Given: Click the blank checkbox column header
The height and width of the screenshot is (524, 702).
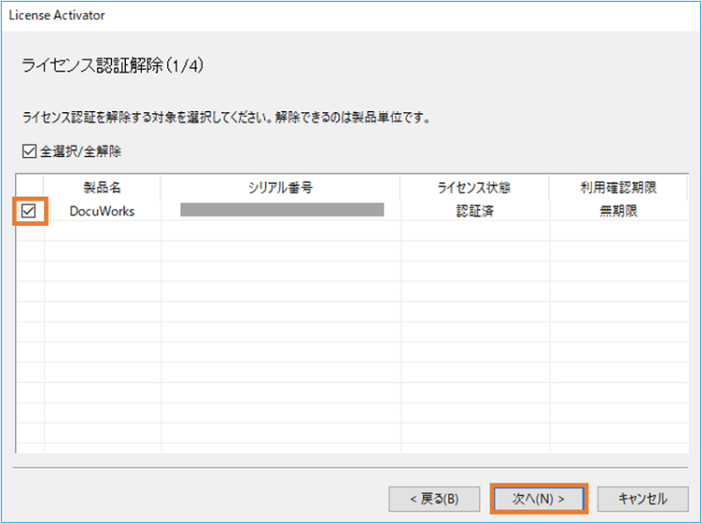Looking at the screenshot, I should [29, 188].
